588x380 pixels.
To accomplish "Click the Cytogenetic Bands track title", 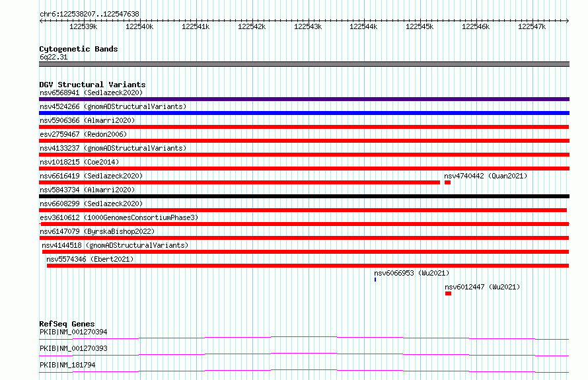I will (79, 49).
